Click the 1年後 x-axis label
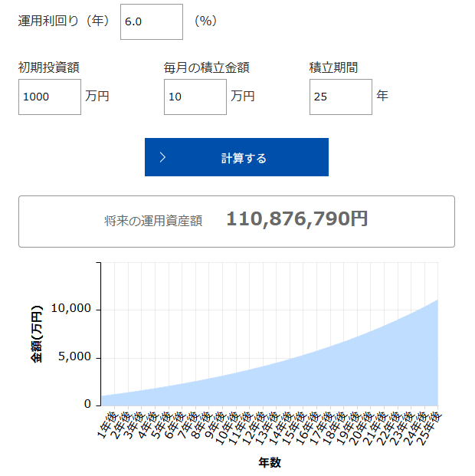 coord(106,424)
